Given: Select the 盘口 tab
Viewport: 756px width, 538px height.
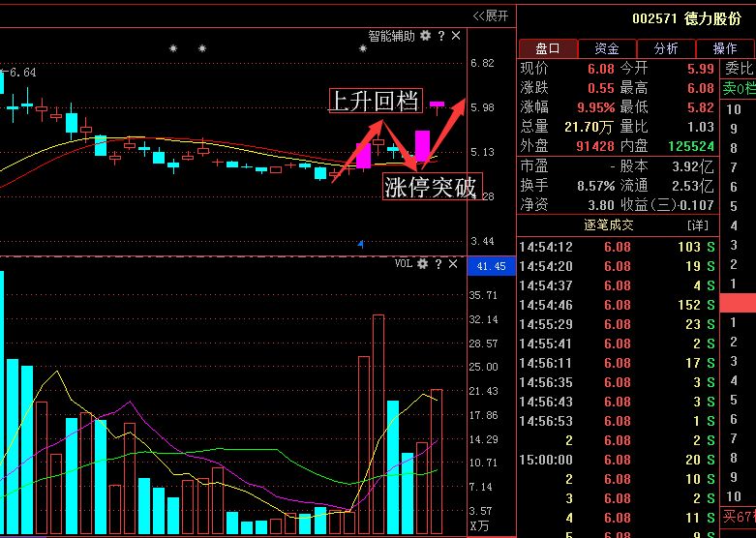Looking at the screenshot, I should coord(548,48).
